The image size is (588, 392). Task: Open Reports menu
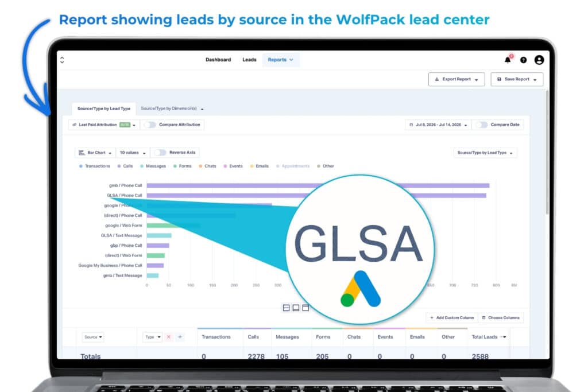tap(280, 60)
